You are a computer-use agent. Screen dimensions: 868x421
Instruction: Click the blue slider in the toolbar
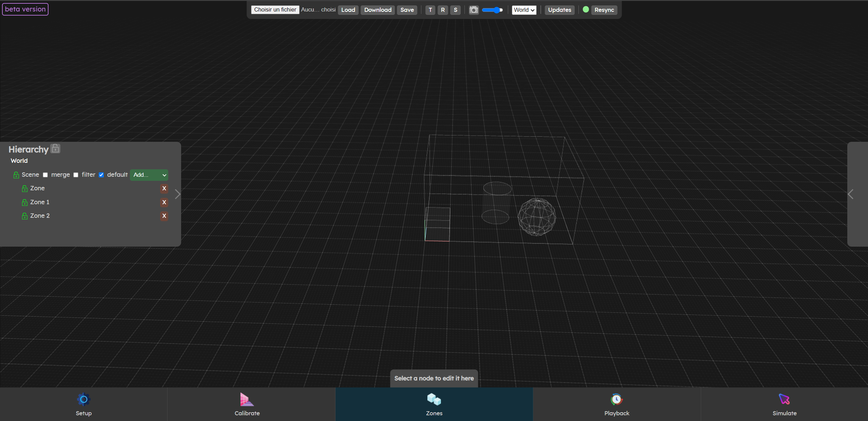click(x=492, y=10)
